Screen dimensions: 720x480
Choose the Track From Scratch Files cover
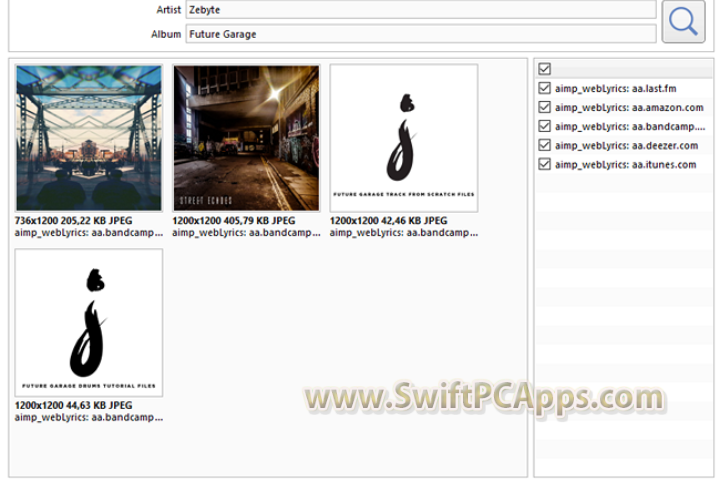(x=404, y=138)
